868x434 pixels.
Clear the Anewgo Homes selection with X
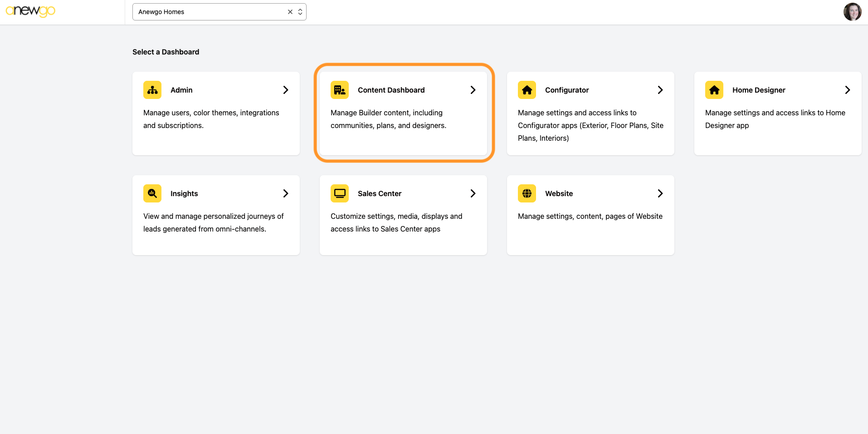pyautogui.click(x=290, y=12)
